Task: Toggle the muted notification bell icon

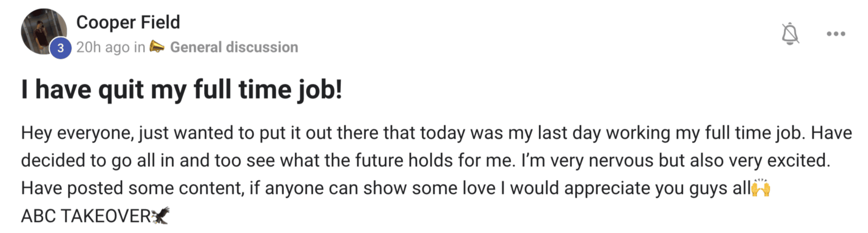Action: [x=790, y=33]
